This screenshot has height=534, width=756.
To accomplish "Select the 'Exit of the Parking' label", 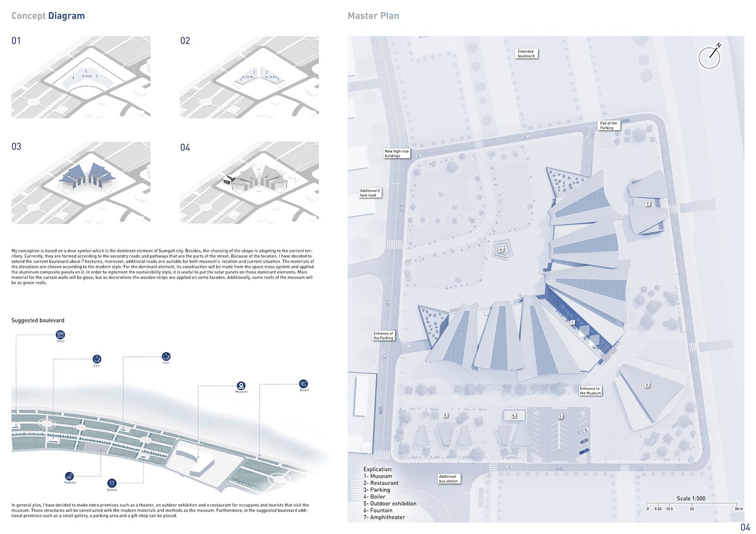I will (608, 126).
